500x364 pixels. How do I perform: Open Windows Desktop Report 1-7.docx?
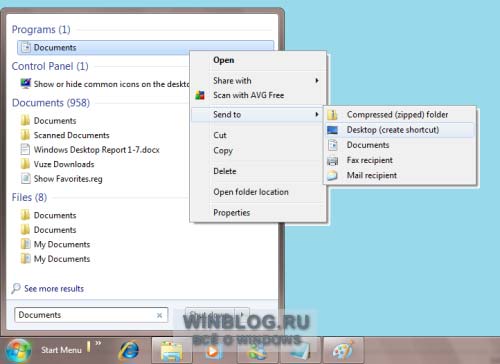96,150
